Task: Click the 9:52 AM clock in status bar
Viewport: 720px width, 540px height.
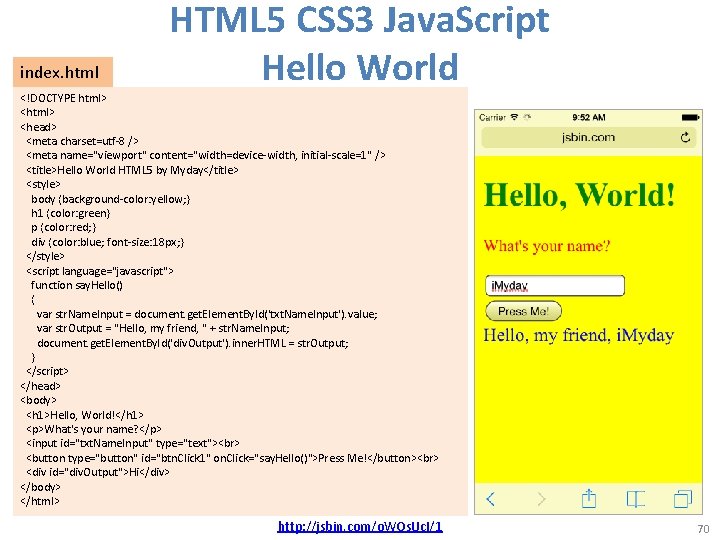Action: 589,117
